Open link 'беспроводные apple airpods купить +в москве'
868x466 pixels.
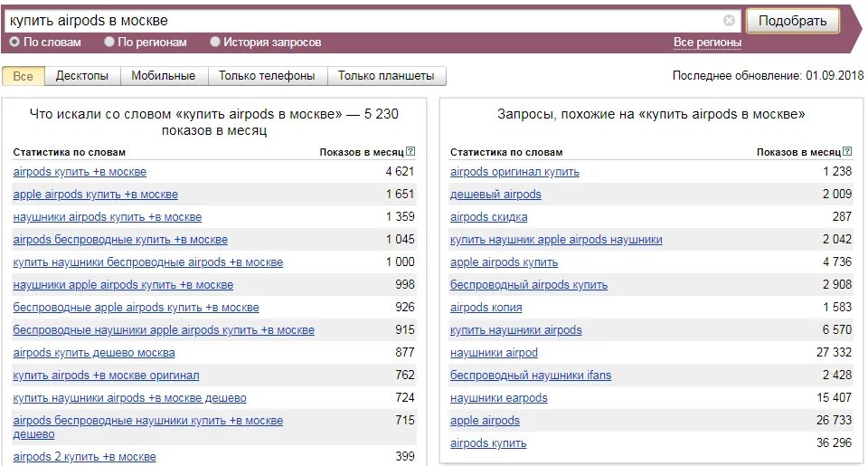[137, 308]
